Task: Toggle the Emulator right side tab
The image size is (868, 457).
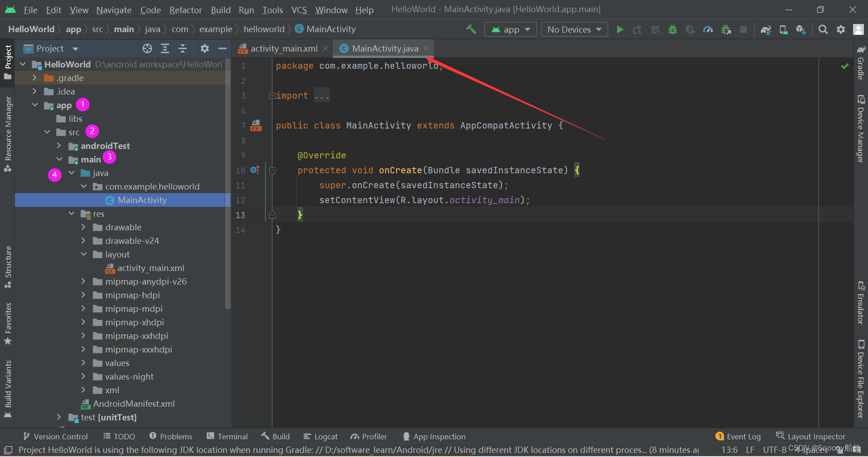Action: pos(861,303)
